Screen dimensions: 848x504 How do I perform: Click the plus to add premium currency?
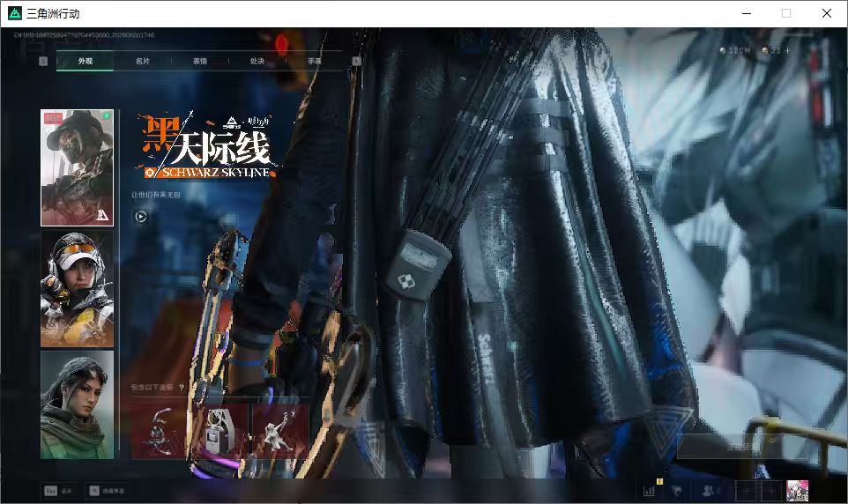787,50
